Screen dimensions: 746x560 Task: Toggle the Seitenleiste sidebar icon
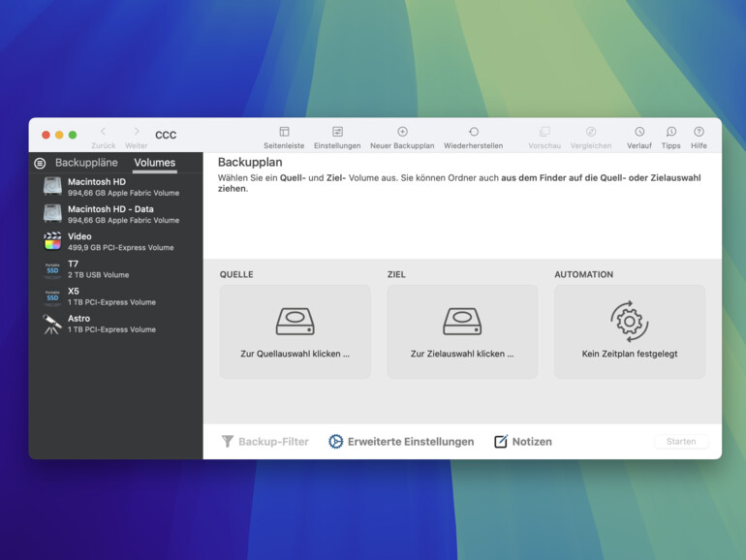tap(284, 133)
